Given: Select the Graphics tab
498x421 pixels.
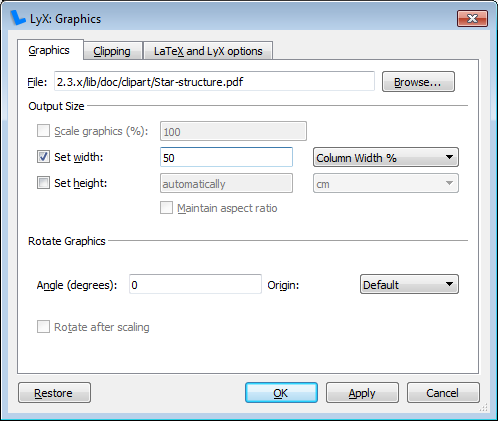Looking at the screenshot, I should [50, 50].
